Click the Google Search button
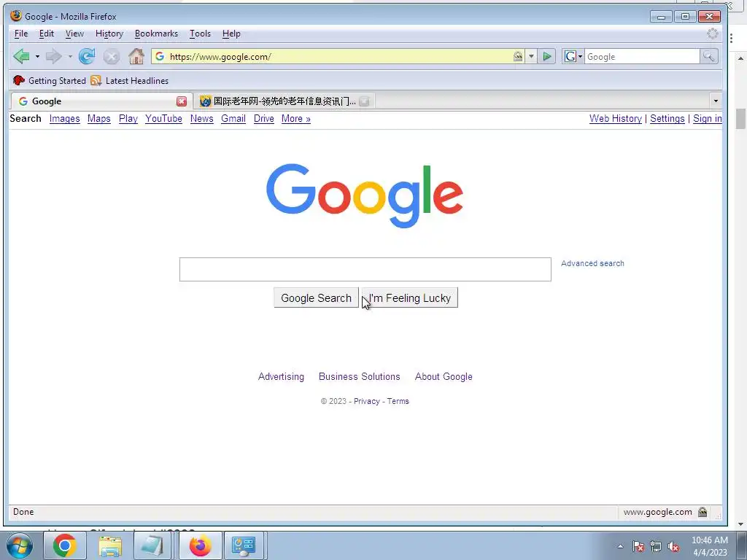The height and width of the screenshot is (560, 747). tap(317, 297)
